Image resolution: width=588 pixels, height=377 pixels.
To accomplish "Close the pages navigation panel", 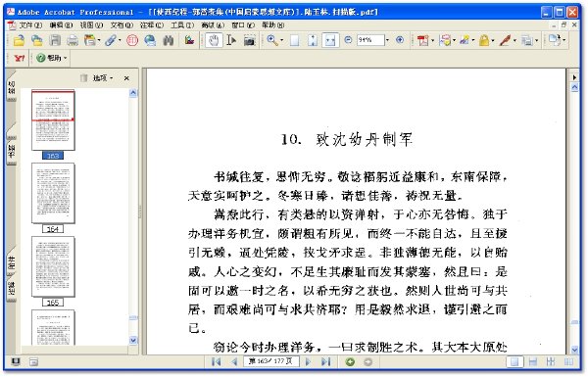I will (126, 78).
